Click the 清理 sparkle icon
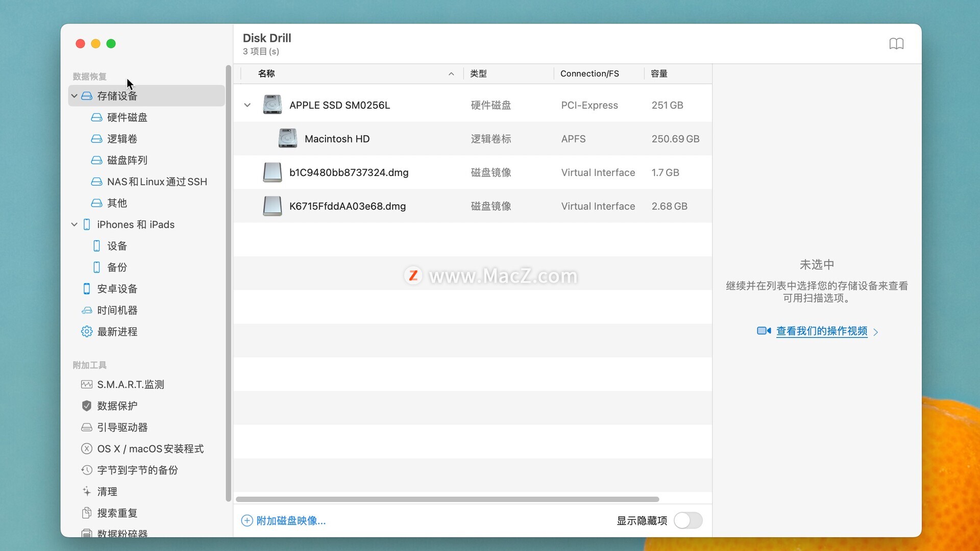 pos(87,491)
